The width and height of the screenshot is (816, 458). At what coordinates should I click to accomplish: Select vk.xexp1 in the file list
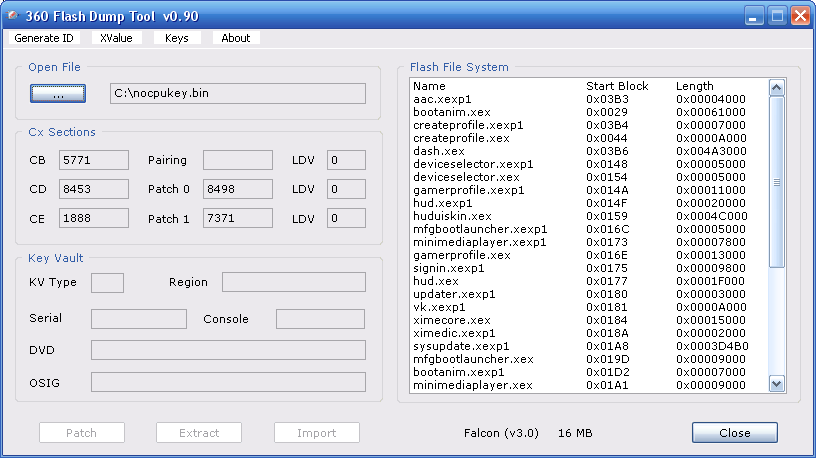(588, 307)
